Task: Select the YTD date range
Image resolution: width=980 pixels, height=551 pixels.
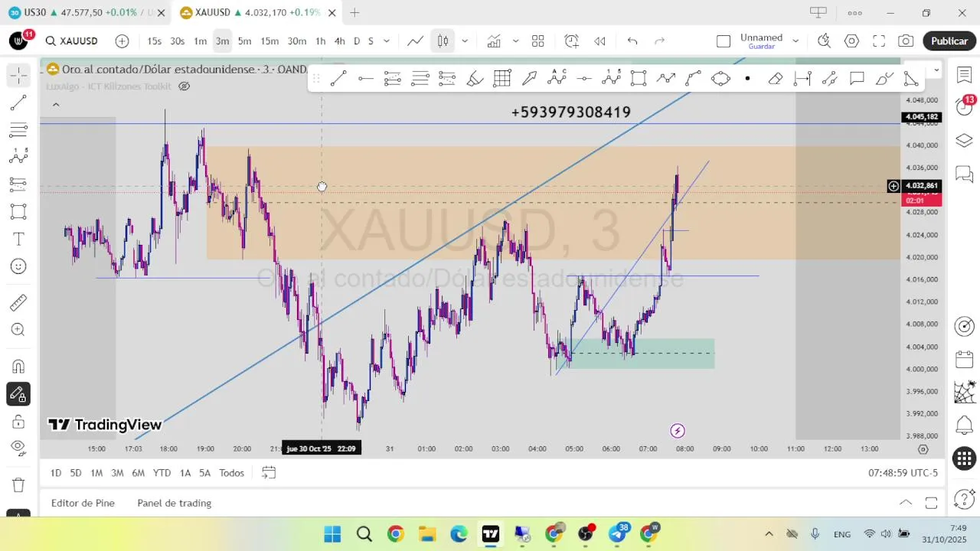Action: (x=162, y=473)
